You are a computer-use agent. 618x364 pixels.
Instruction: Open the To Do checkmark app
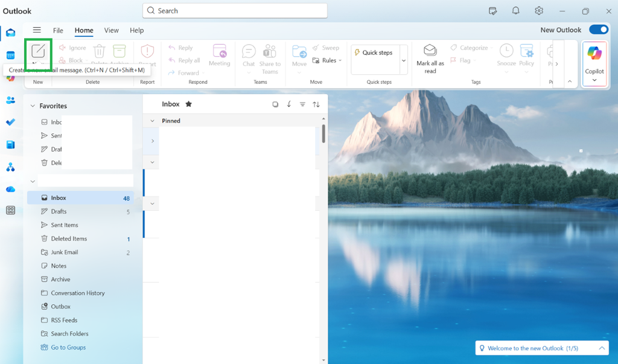(11, 123)
